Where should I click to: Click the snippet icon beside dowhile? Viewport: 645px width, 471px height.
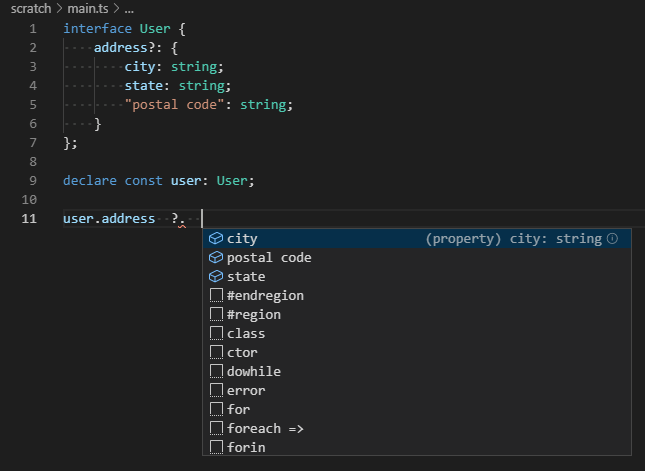[216, 371]
